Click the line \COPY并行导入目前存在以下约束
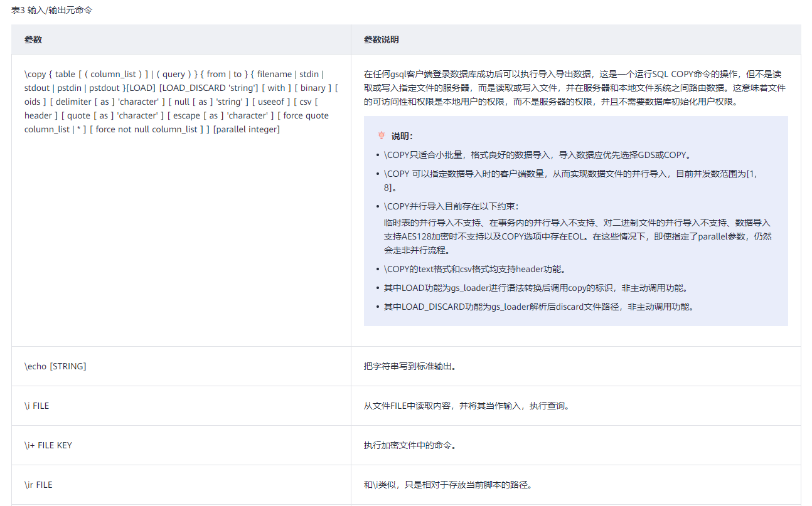 pos(452,206)
